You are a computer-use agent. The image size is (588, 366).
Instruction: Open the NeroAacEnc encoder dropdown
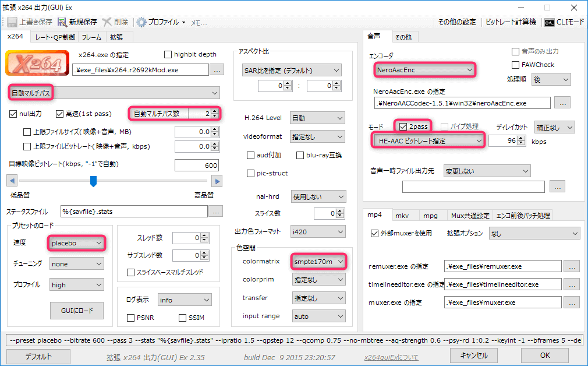pyautogui.click(x=423, y=70)
